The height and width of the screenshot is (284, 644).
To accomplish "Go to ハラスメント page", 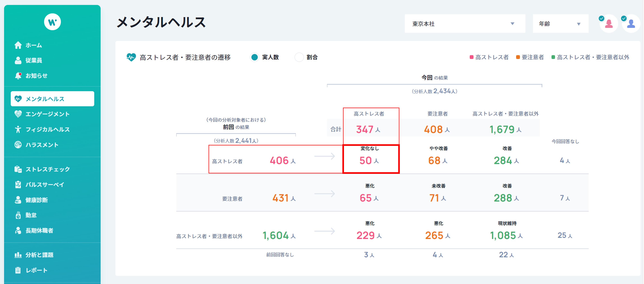I will [x=52, y=145].
